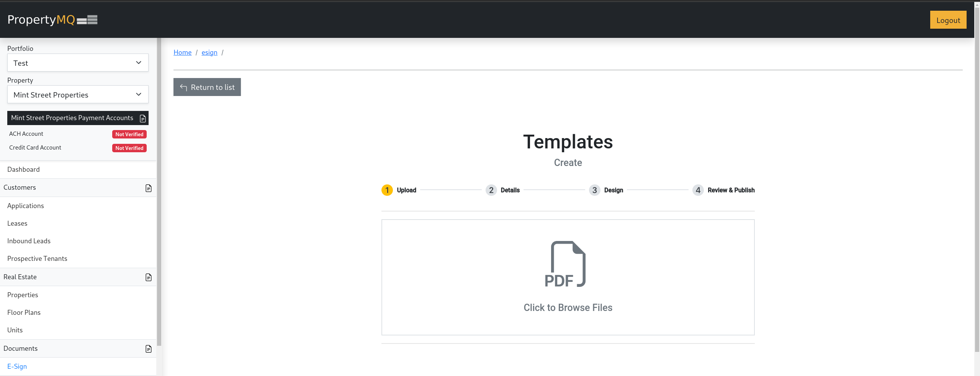Open the Property dropdown for Mint Street Properties

click(78, 94)
